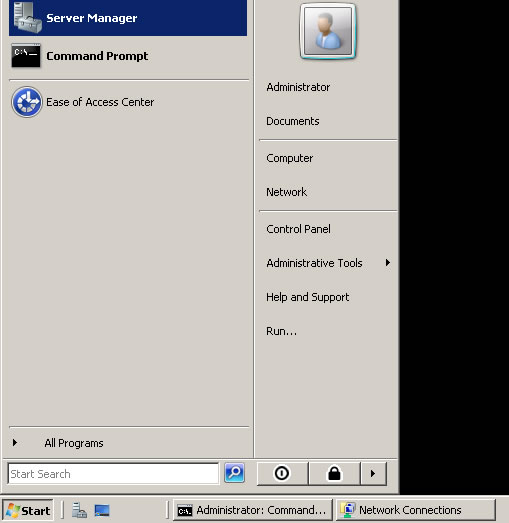Click the Ease of Access blue icon

pyautogui.click(x=27, y=102)
